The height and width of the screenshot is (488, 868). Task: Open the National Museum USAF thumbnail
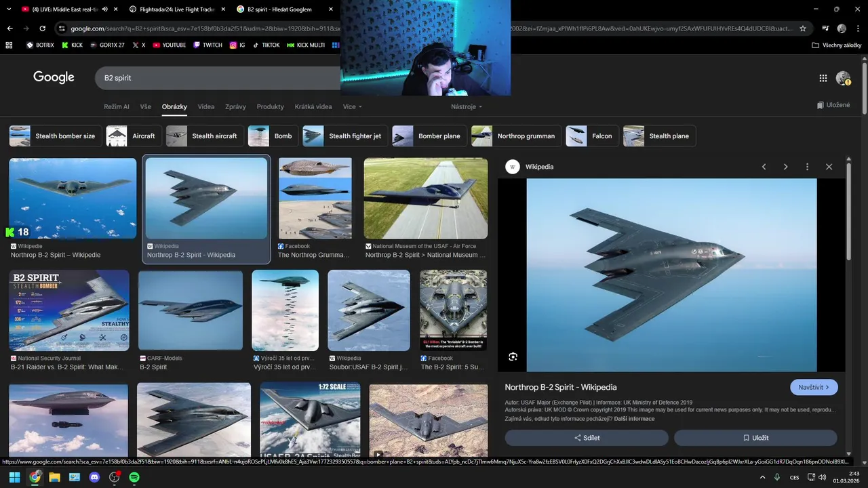426,199
